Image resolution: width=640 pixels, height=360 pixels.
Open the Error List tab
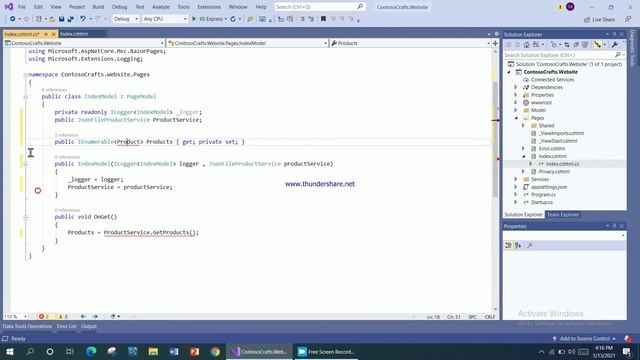(x=67, y=326)
